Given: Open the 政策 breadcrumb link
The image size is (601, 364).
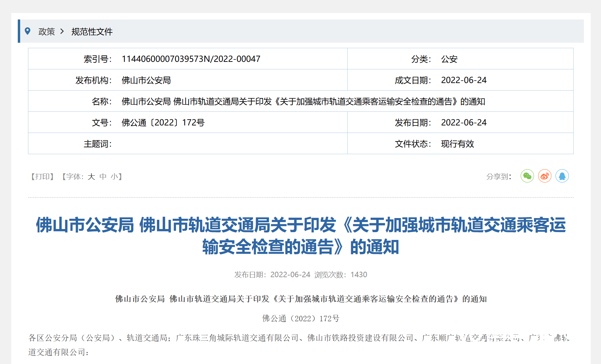Looking at the screenshot, I should point(46,32).
